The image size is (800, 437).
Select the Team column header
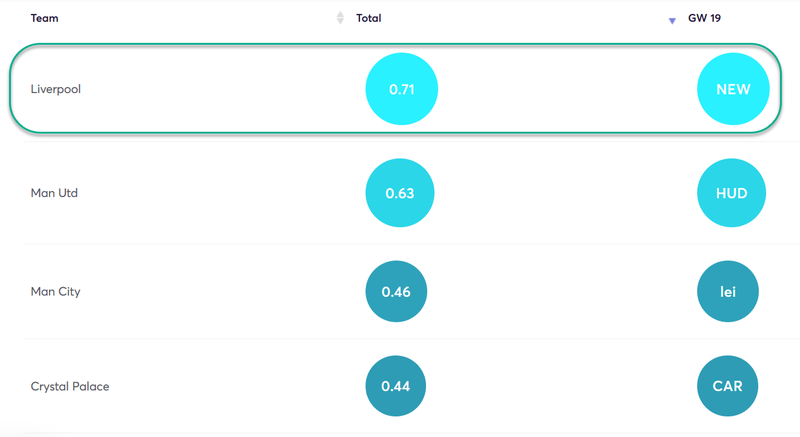pos(44,18)
